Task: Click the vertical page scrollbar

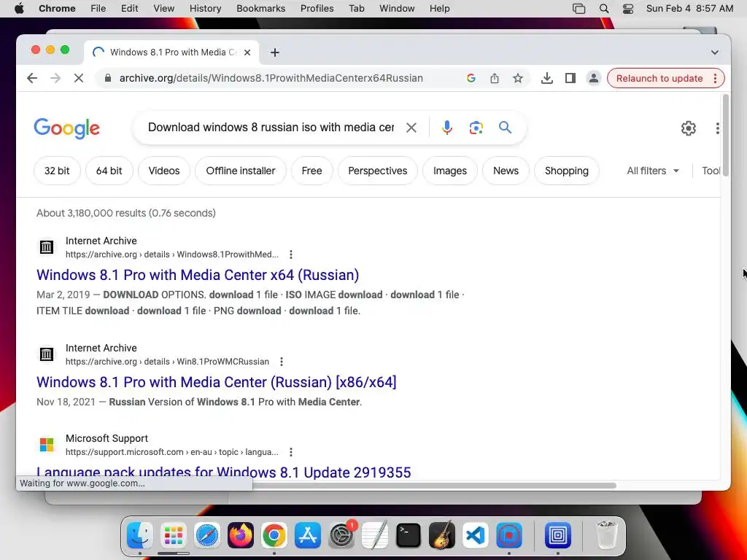Action: tap(725, 136)
